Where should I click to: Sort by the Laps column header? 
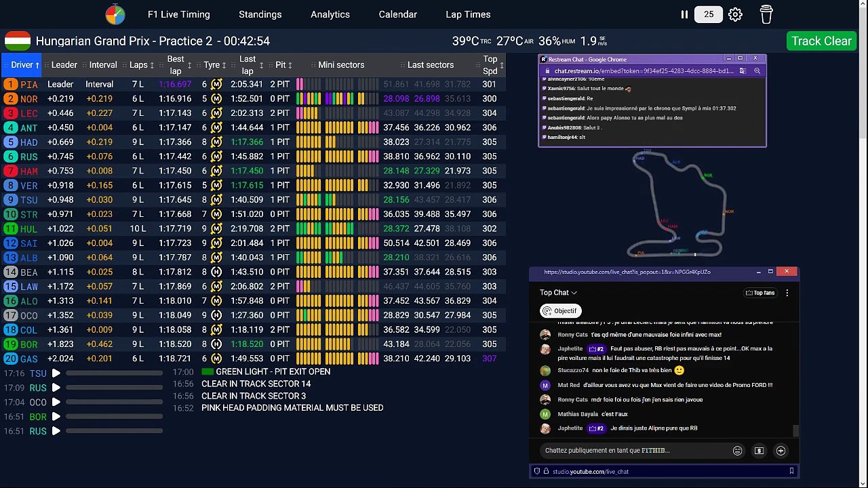pyautogui.click(x=142, y=65)
